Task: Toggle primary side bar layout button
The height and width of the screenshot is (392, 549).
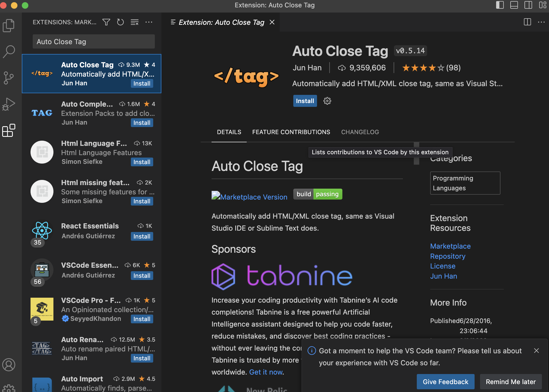Action: (500, 5)
